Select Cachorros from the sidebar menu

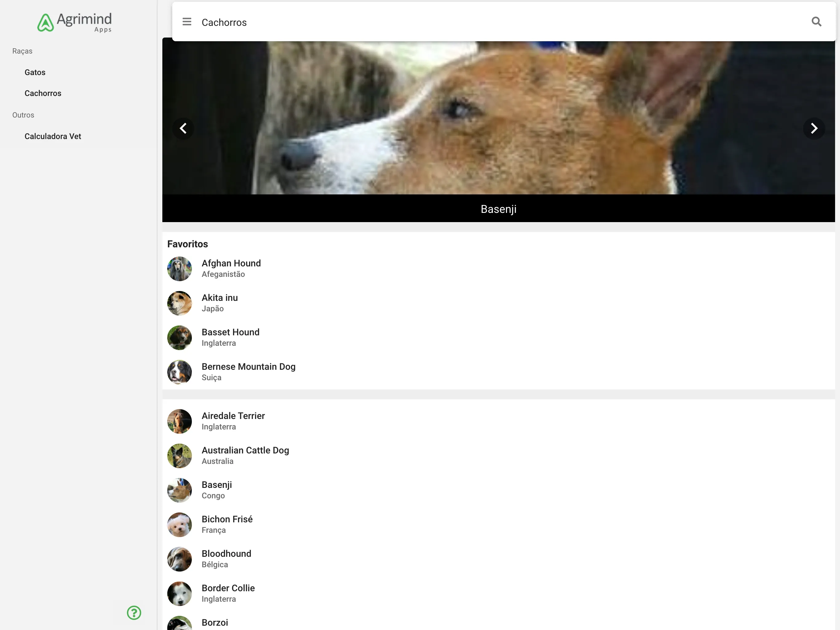pos(43,93)
